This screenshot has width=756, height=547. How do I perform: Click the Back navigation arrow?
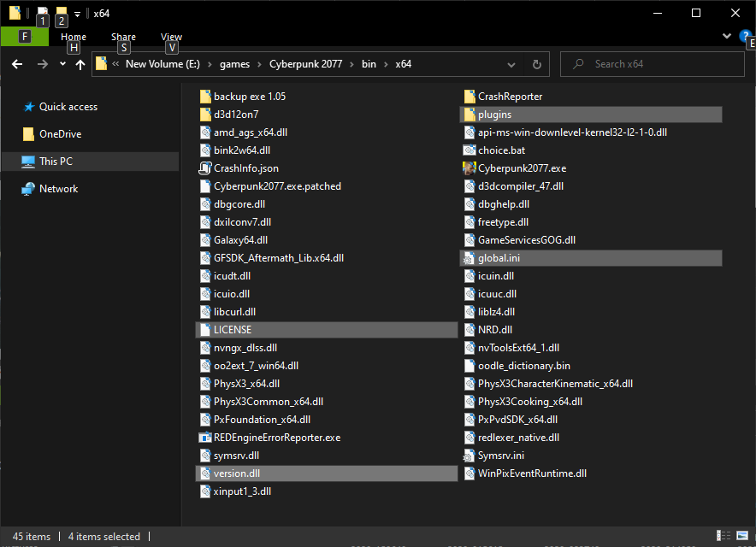tap(17, 64)
